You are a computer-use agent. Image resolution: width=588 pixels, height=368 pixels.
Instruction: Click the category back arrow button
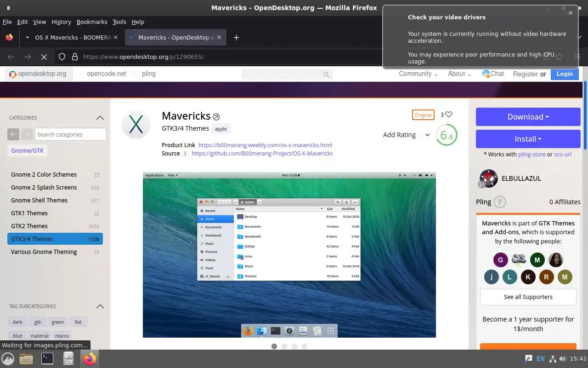point(13,134)
